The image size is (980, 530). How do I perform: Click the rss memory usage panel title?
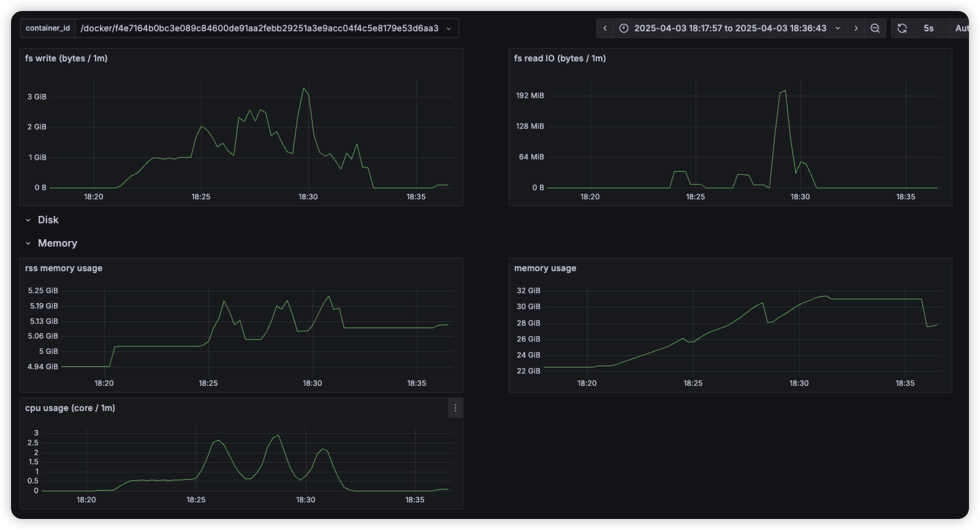(x=64, y=268)
